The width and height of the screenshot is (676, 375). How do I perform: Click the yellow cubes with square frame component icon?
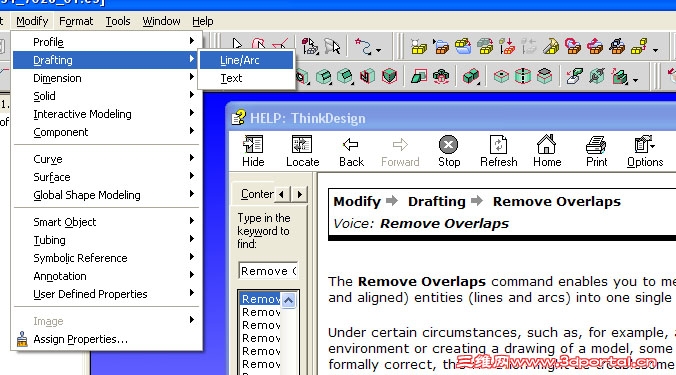point(419,46)
